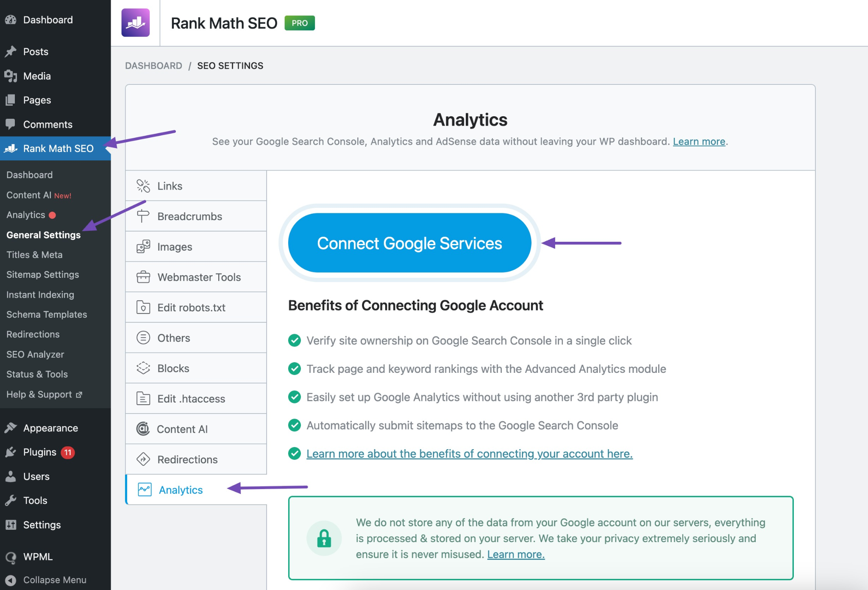Click the Appearance brush icon

11,428
